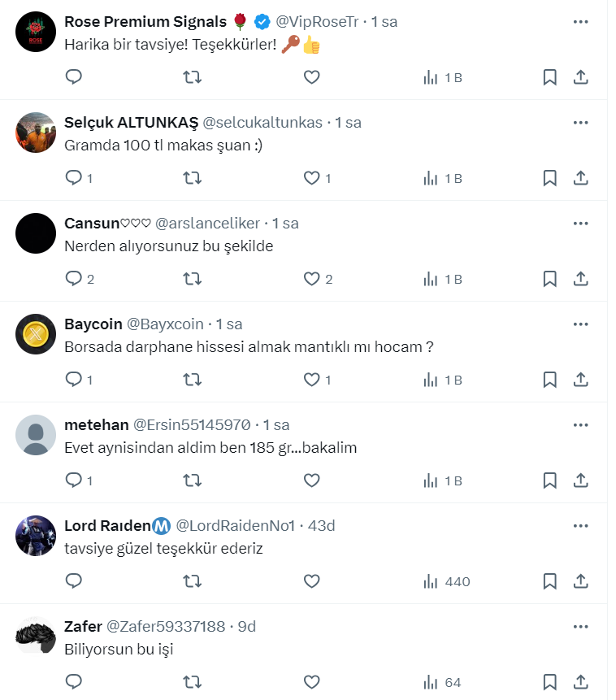Click Zafer's profile avatar
The height and width of the screenshot is (700, 616).
coord(36,636)
